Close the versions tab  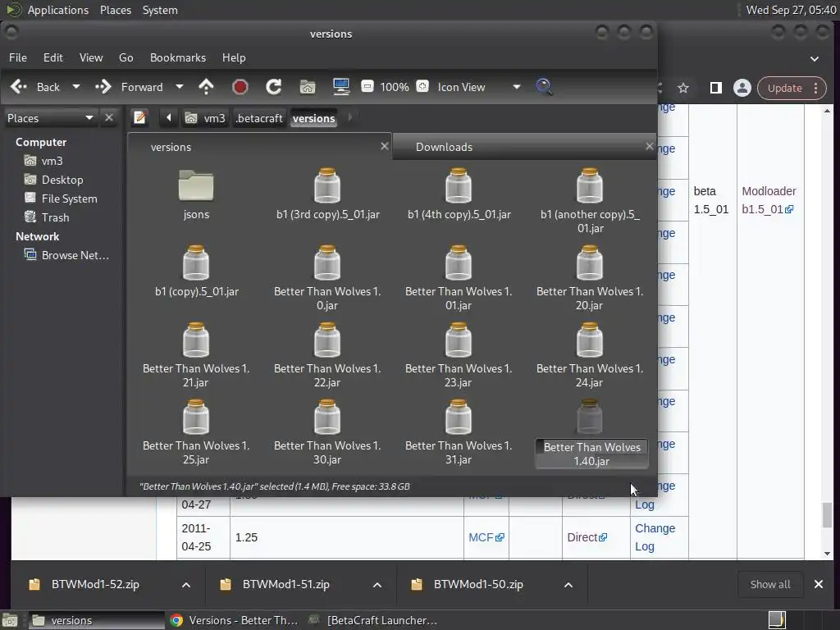click(x=385, y=146)
